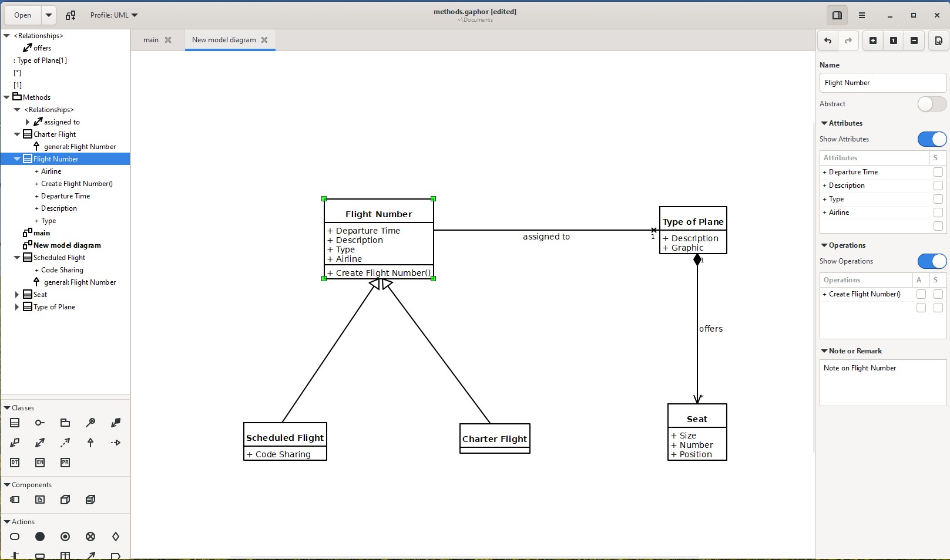Viewport: 950px width, 560px height.
Task: Click the zoom in button
Action: (x=873, y=41)
